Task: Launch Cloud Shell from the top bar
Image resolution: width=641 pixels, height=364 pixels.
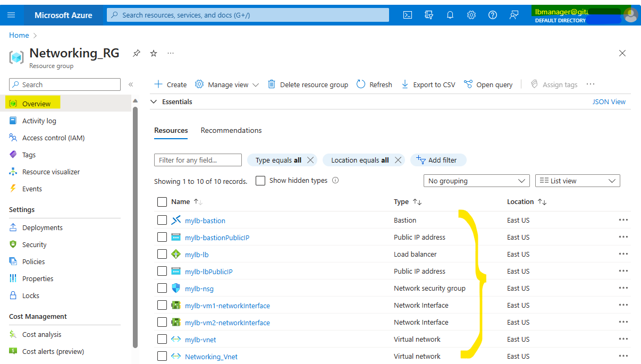Action: [x=408, y=15]
